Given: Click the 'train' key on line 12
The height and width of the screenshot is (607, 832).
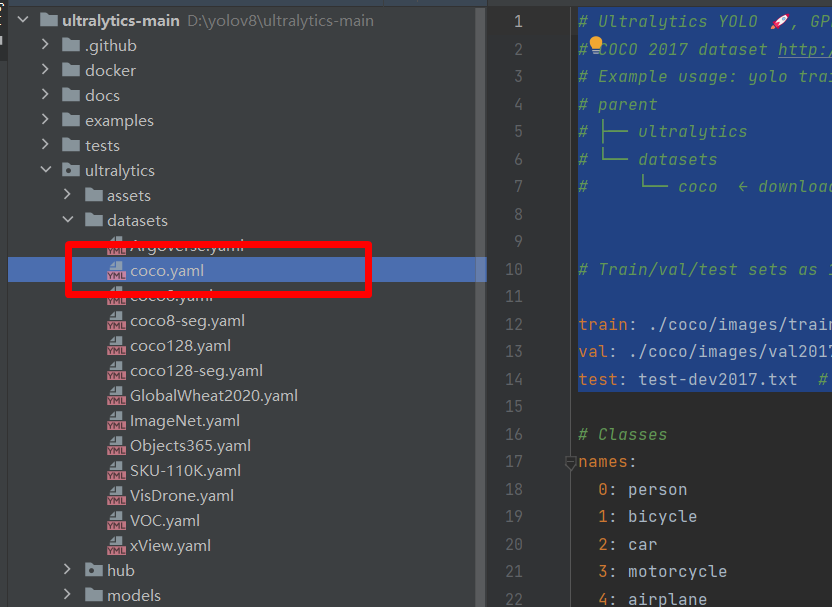Looking at the screenshot, I should tap(603, 324).
